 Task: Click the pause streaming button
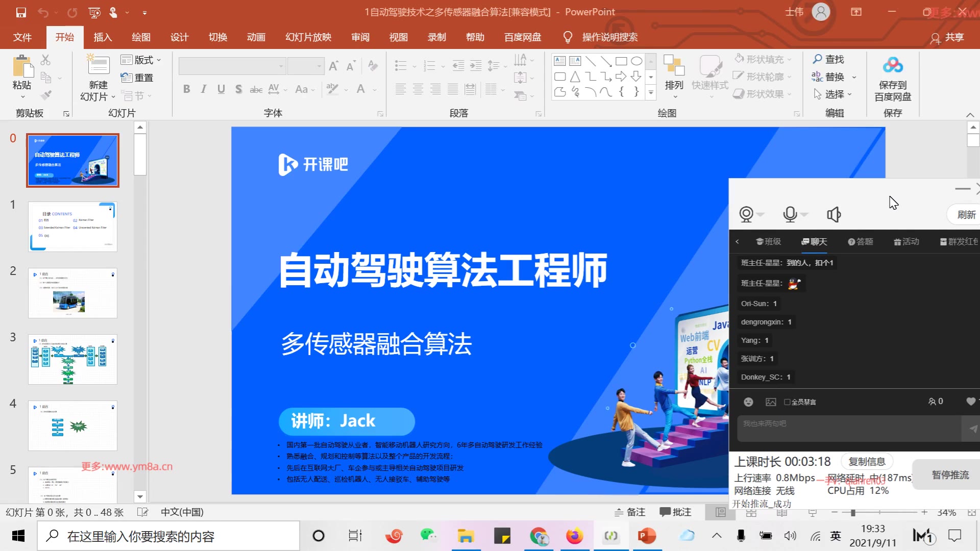point(949,475)
